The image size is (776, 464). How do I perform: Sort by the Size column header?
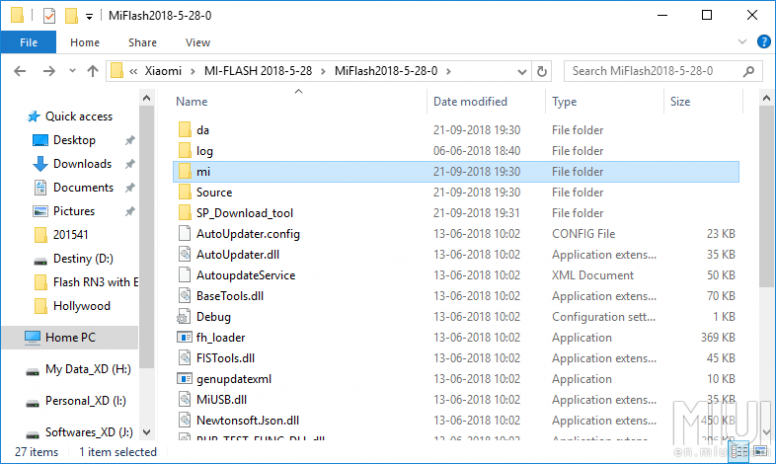coord(680,101)
